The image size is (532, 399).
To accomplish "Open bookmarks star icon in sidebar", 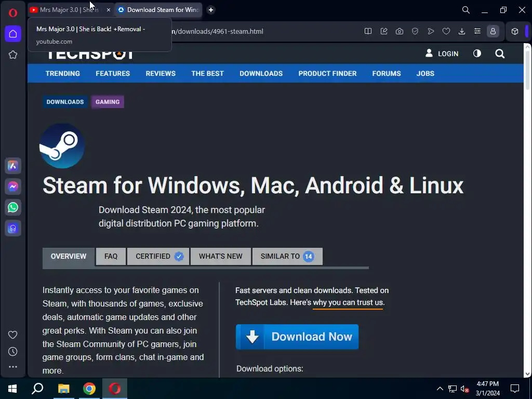I will [13, 55].
